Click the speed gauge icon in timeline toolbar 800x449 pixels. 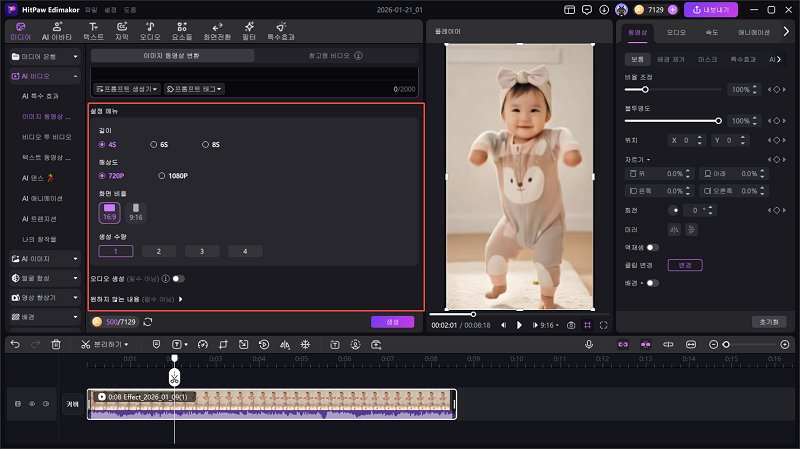(x=203, y=344)
